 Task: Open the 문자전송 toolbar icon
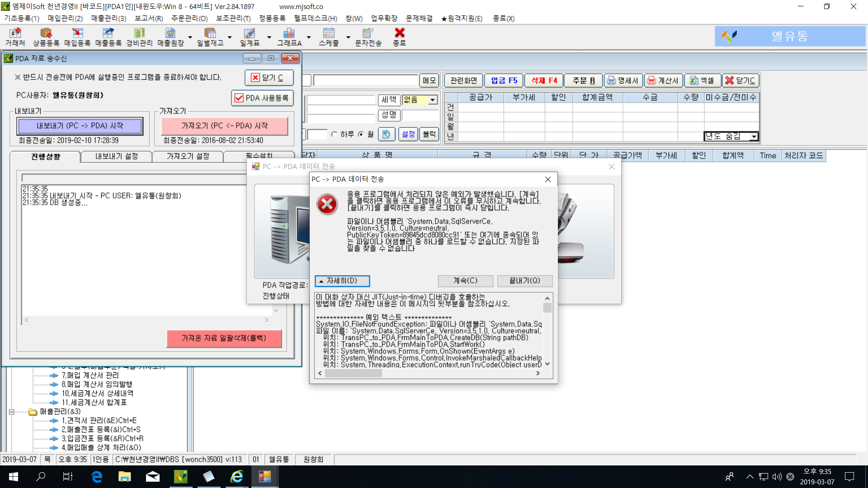coord(368,37)
